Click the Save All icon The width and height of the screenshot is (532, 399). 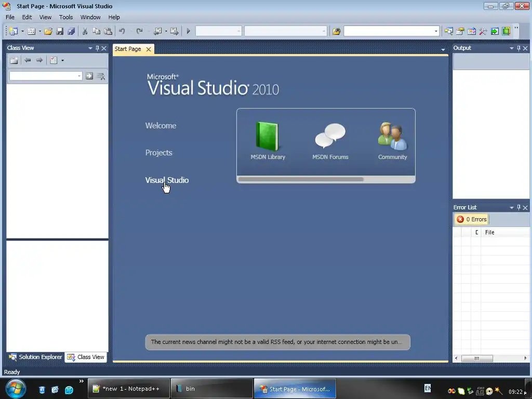[71, 31]
